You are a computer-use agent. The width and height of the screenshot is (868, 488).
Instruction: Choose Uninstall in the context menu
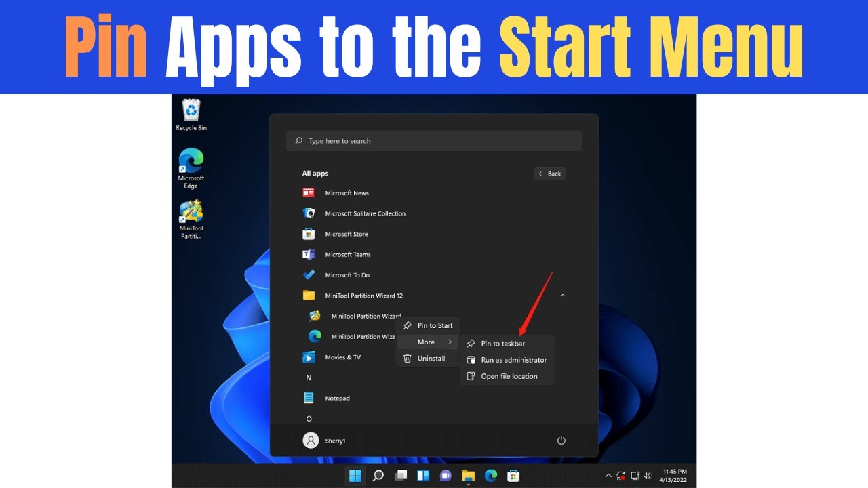click(x=428, y=359)
